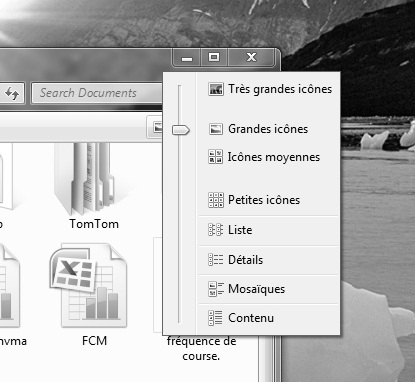Select the FCM Excel file
This screenshot has width=415, height=382.
(89, 295)
